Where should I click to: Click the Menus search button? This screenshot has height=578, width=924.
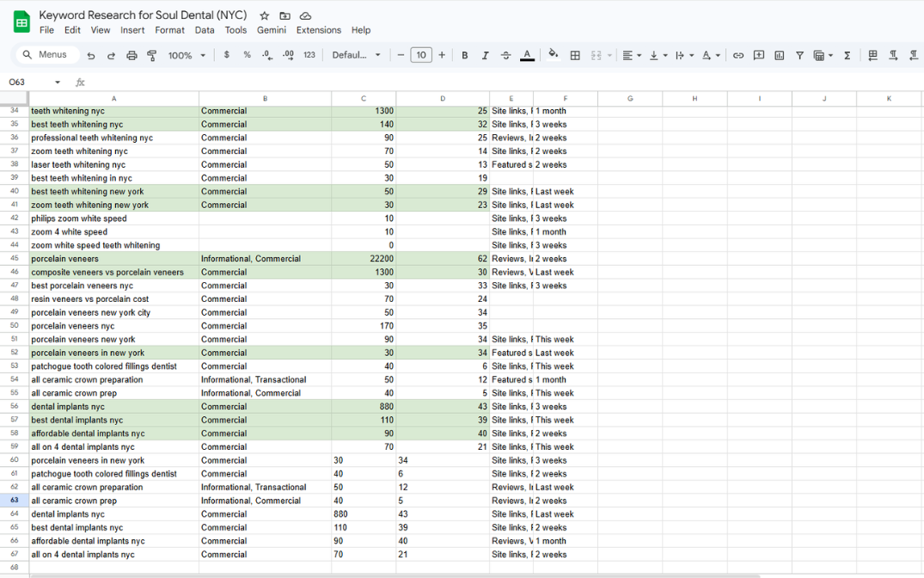click(x=46, y=55)
